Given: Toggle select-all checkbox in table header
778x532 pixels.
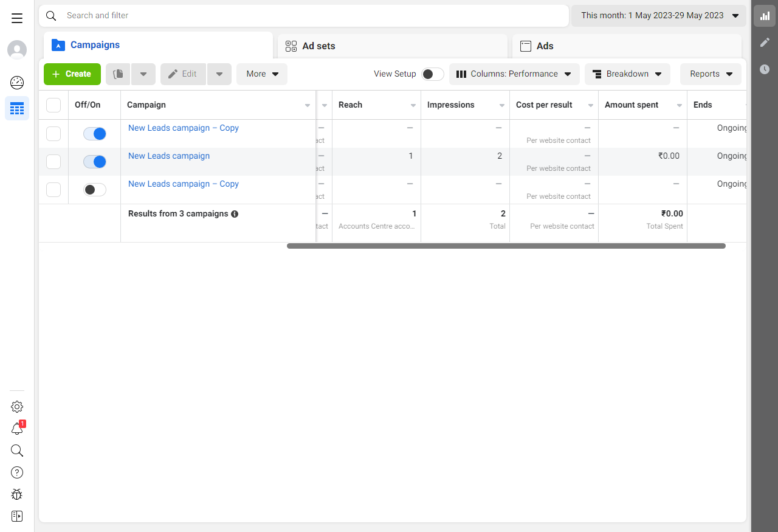Looking at the screenshot, I should pyautogui.click(x=53, y=105).
